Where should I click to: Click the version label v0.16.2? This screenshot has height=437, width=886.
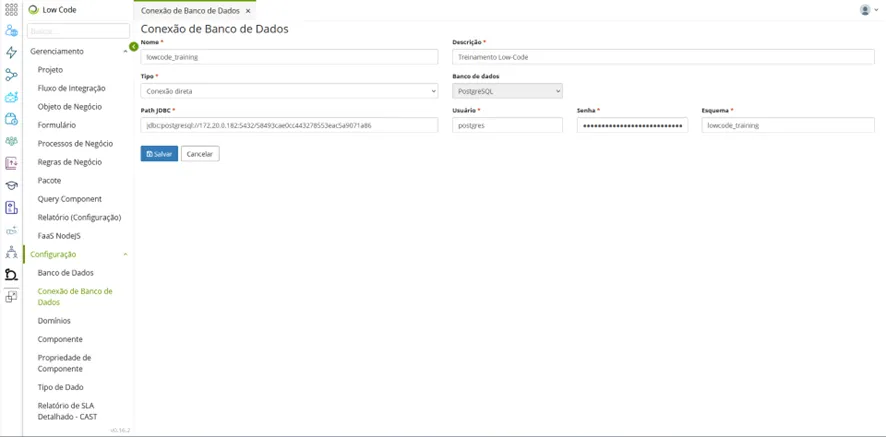120,430
